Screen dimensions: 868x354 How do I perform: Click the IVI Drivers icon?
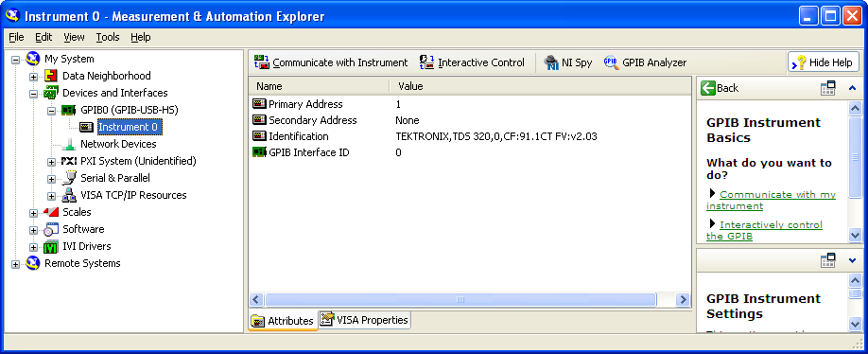pyautogui.click(x=51, y=246)
